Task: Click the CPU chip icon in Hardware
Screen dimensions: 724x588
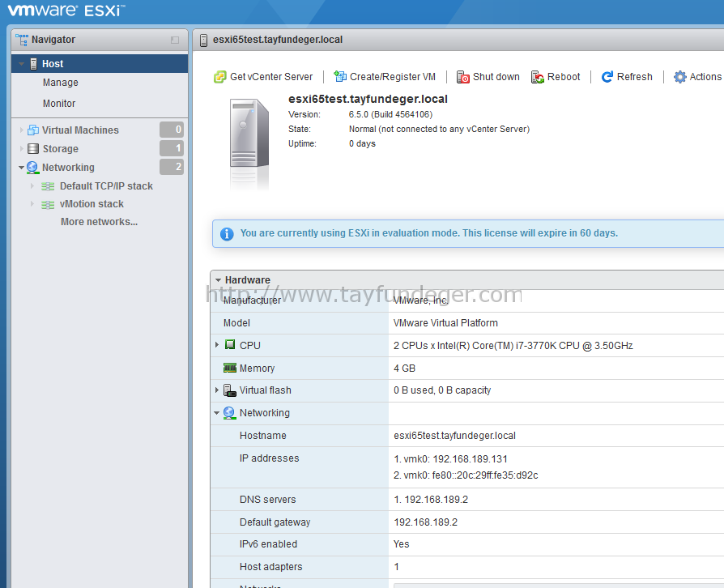Action: [229, 344]
